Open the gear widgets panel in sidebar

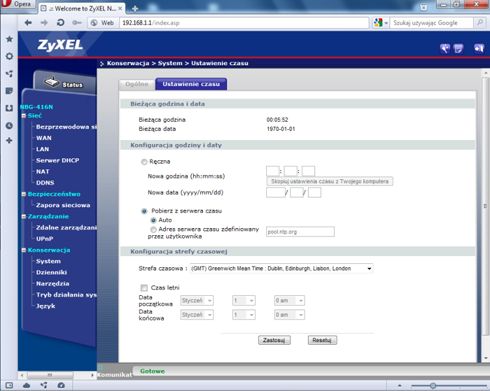click(9, 56)
